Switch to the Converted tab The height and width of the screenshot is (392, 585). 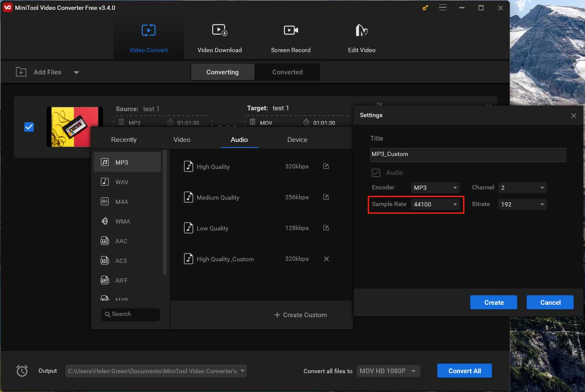[287, 72]
